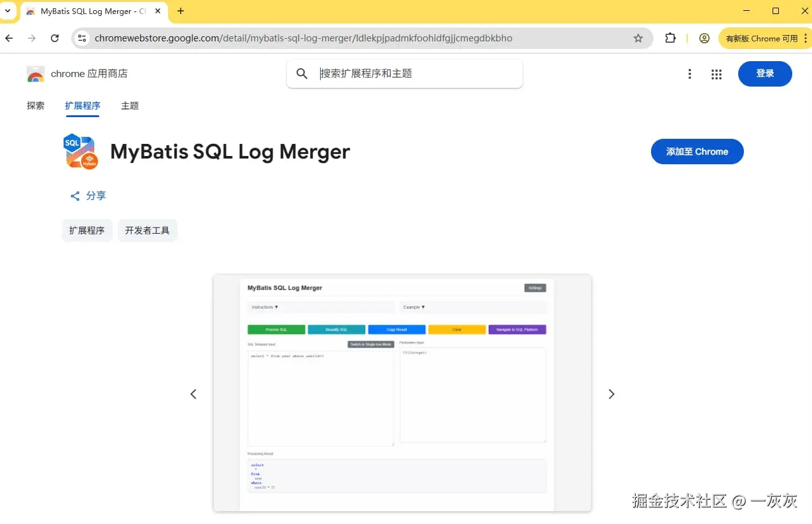
Task: Click the MyBatis SQL Log Merger extension icon
Action: point(81,152)
